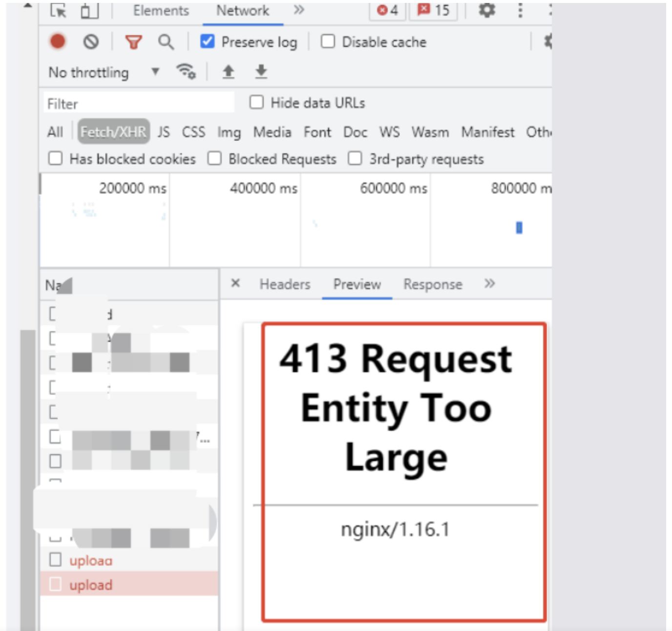Click the import HAR upload arrow
This screenshot has width=672, height=631.
(228, 72)
